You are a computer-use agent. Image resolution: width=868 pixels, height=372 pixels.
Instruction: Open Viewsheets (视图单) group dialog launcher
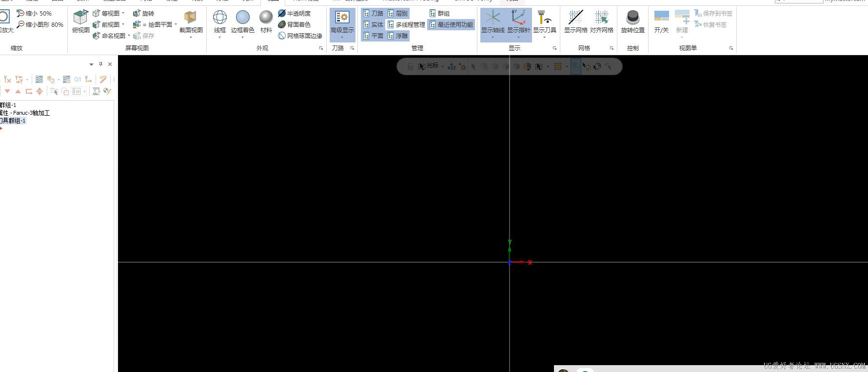click(731, 48)
